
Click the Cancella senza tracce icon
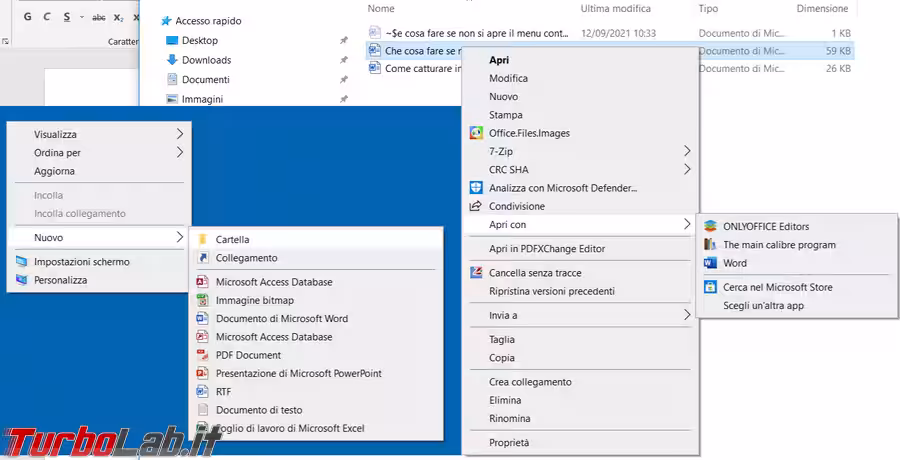coord(476,273)
